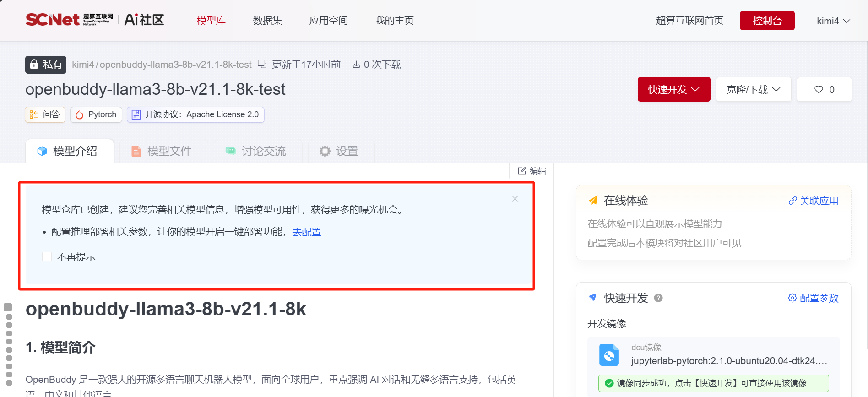Click the Pytorch flame icon tag
Viewport: 868px width, 397px height.
click(x=80, y=114)
